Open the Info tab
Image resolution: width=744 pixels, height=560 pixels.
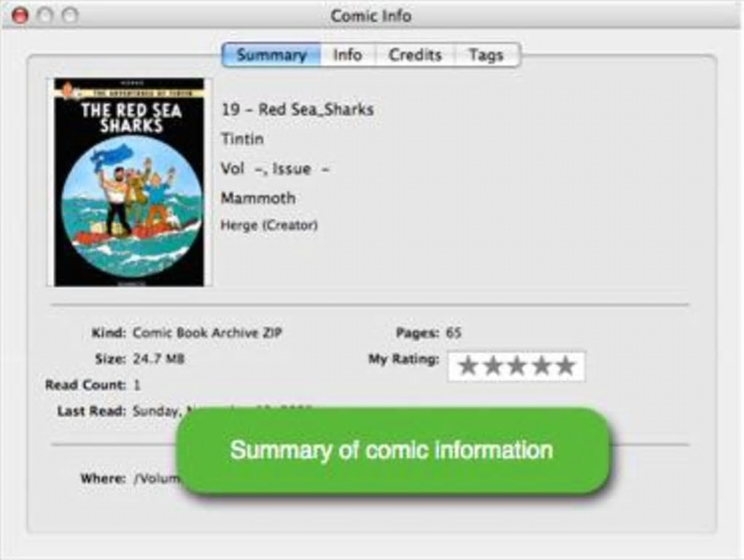(x=348, y=55)
